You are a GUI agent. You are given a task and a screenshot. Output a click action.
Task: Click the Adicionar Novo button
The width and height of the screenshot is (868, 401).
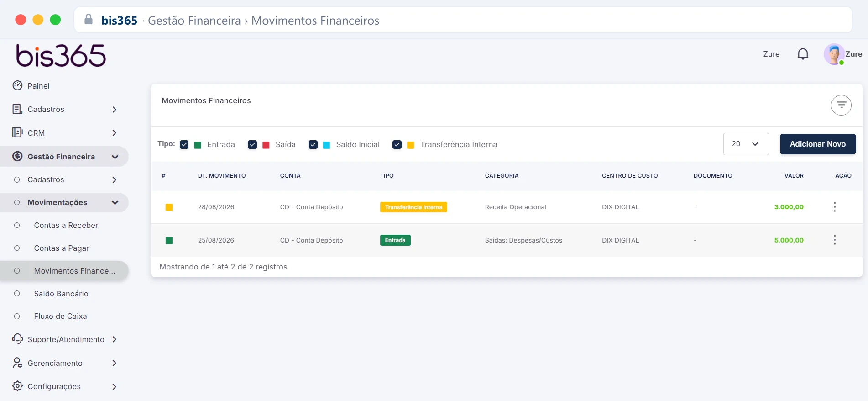pos(818,144)
